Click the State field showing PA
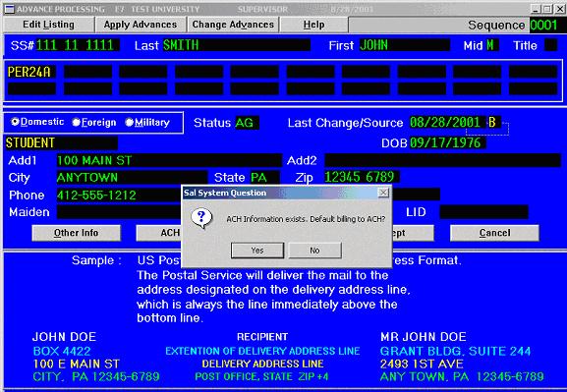This screenshot has height=392, width=567. point(264,177)
